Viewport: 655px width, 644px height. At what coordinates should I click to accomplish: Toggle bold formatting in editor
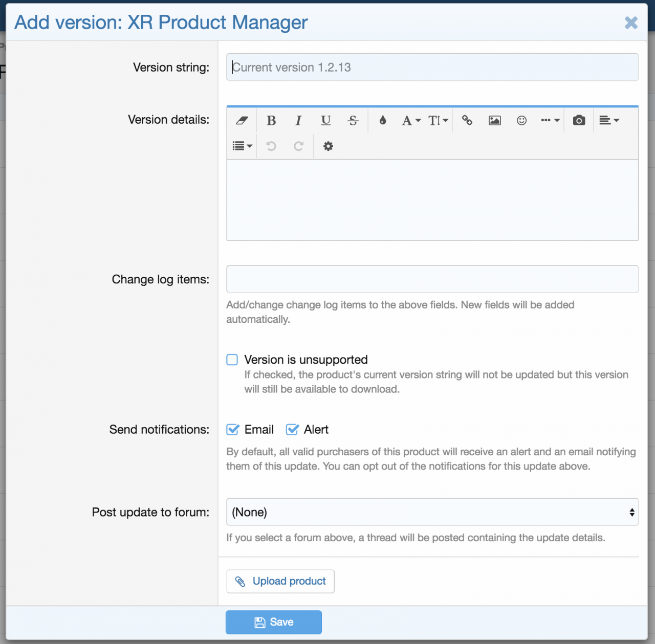coord(271,121)
